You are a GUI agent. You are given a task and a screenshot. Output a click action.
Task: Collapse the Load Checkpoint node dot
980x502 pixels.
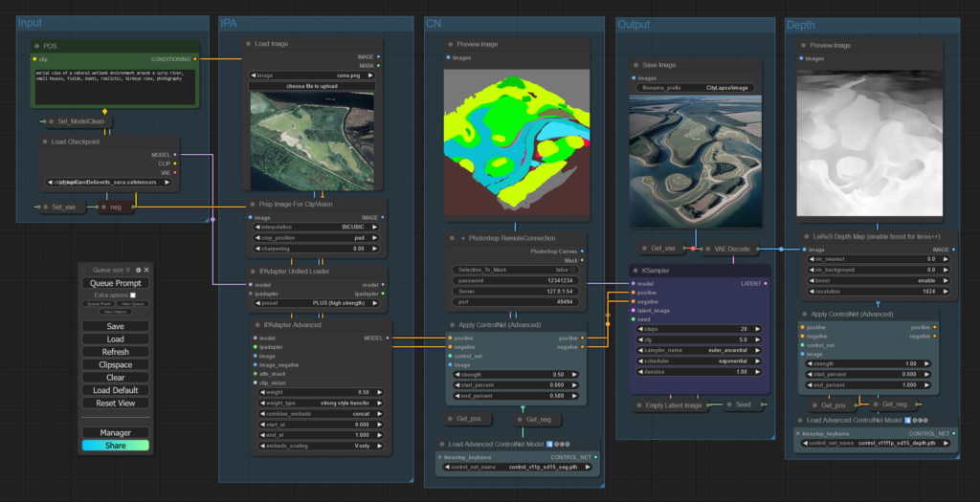45,142
